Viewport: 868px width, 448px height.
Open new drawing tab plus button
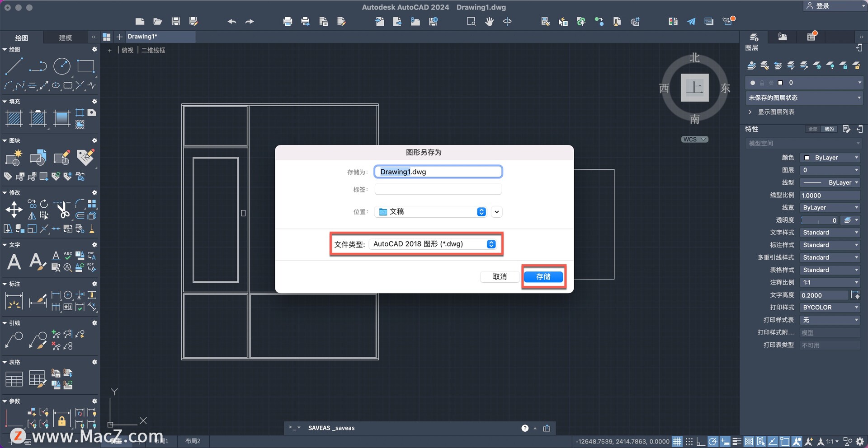(119, 37)
